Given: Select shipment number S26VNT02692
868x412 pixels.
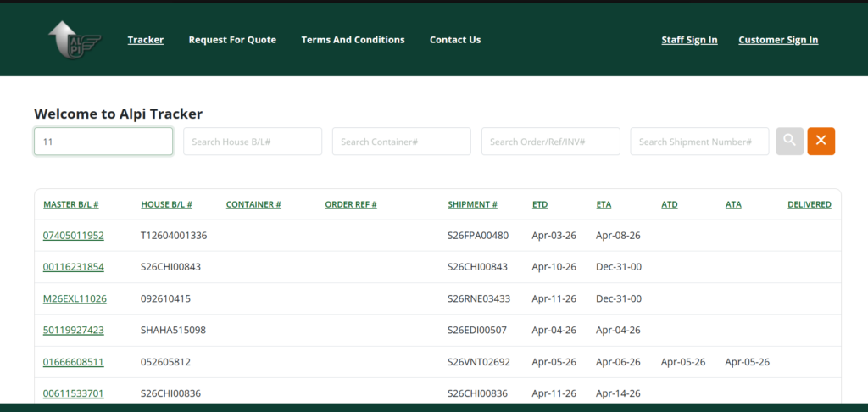Looking at the screenshot, I should pos(479,362).
